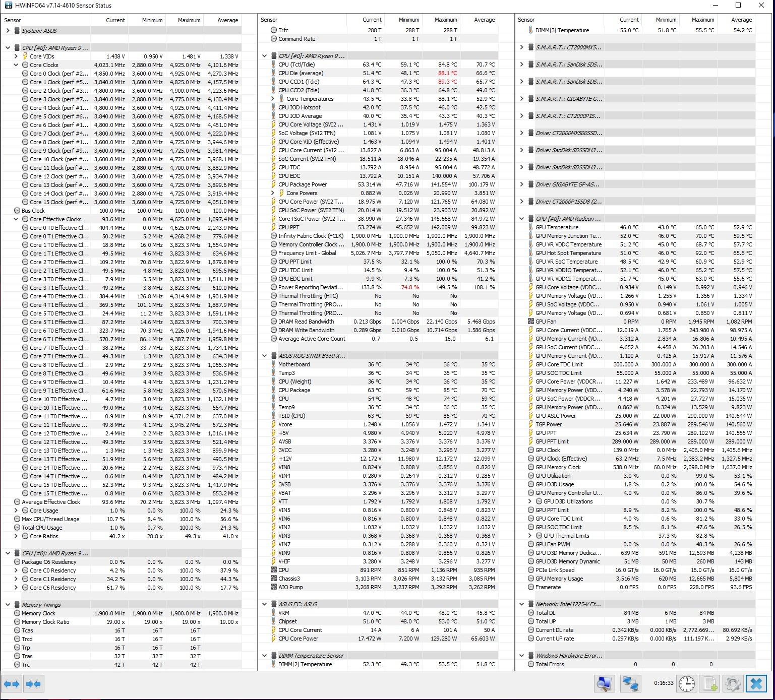Screen dimensions: 775x700
Task: Open remote network computers icon
Action: pos(630,684)
